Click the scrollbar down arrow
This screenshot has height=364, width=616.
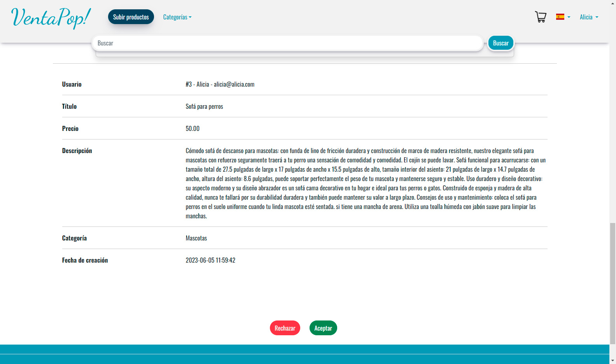[x=612, y=361]
